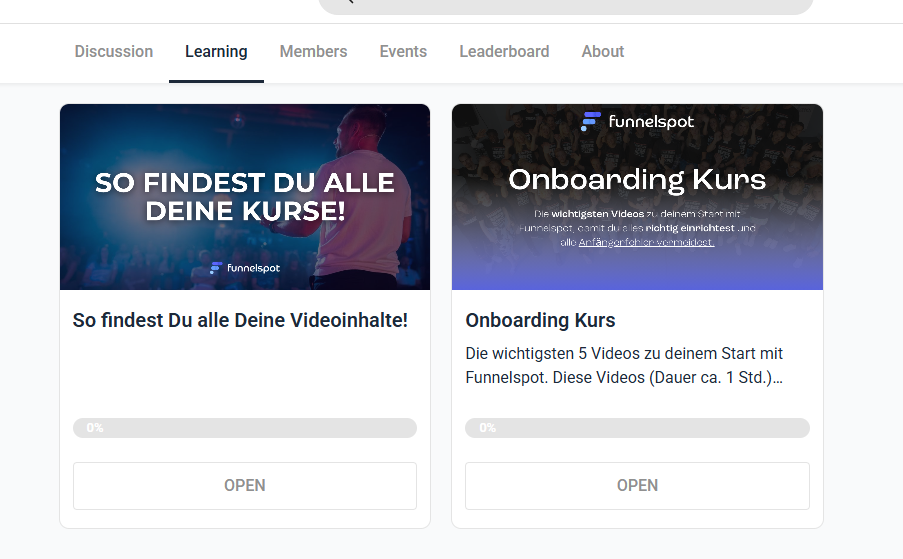Viewport: 903px width, 559px height.
Task: Click the Onboarding Kurs course title
Action: click(540, 320)
